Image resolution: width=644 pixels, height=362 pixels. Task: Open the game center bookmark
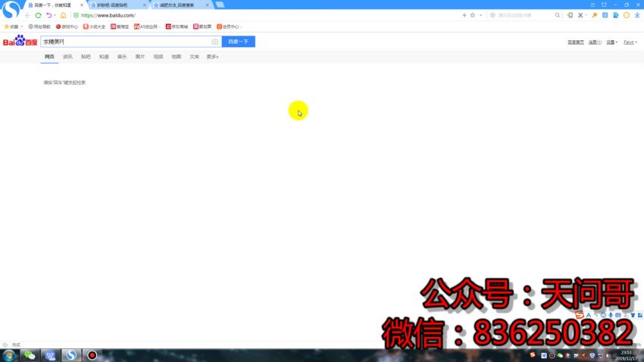(67, 27)
